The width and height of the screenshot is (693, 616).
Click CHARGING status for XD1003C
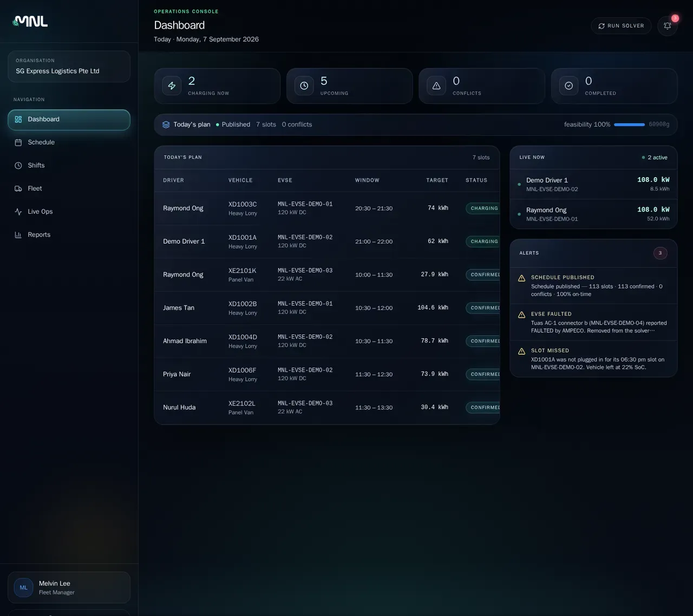[x=484, y=208]
